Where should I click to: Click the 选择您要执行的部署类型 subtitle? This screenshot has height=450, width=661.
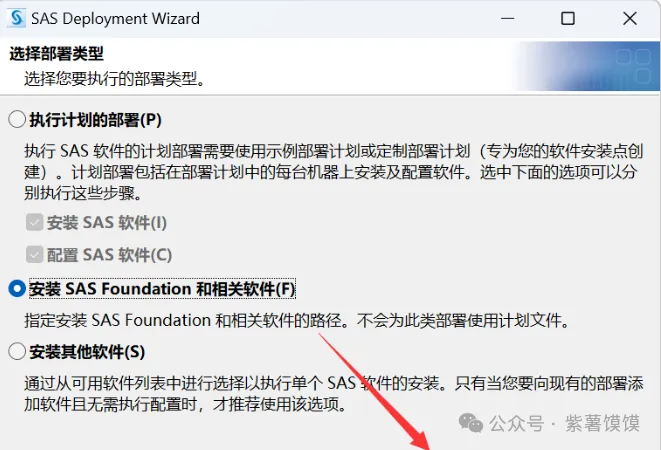pyautogui.click(x=114, y=78)
